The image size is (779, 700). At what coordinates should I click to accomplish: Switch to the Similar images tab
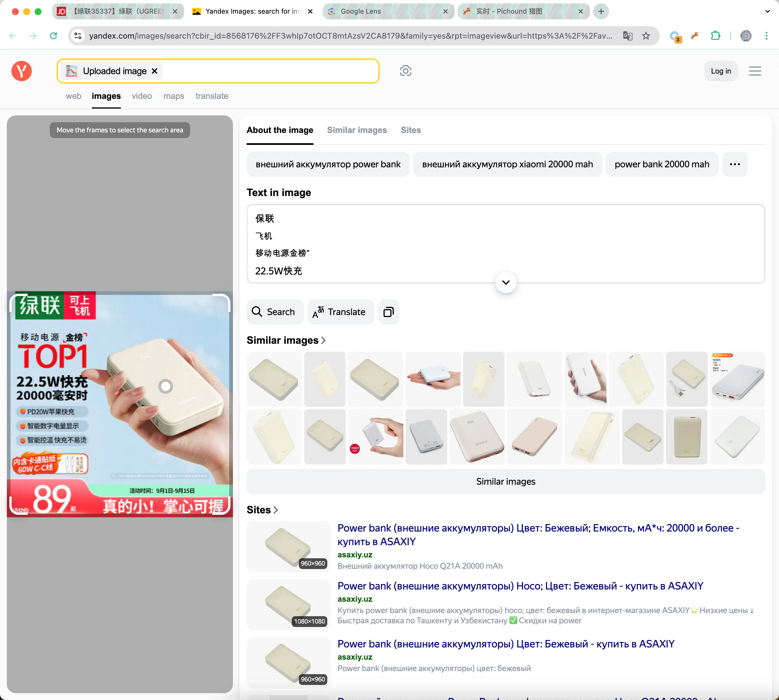click(x=357, y=130)
